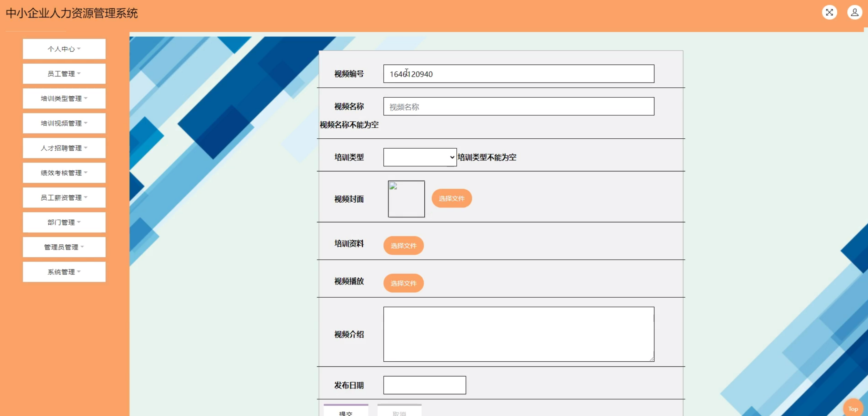Image resolution: width=868 pixels, height=416 pixels.
Task: Open the user profile icon
Action: tap(854, 13)
